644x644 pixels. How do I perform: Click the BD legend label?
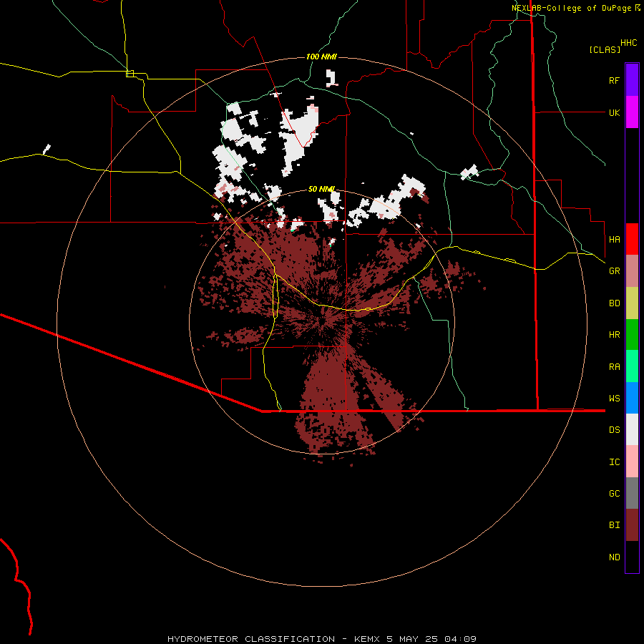pyautogui.click(x=614, y=303)
